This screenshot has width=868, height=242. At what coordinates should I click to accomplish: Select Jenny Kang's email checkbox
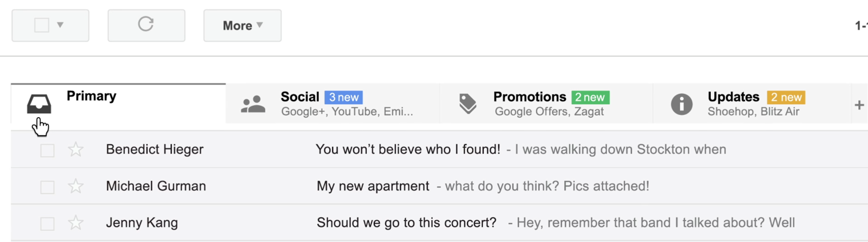point(47,224)
